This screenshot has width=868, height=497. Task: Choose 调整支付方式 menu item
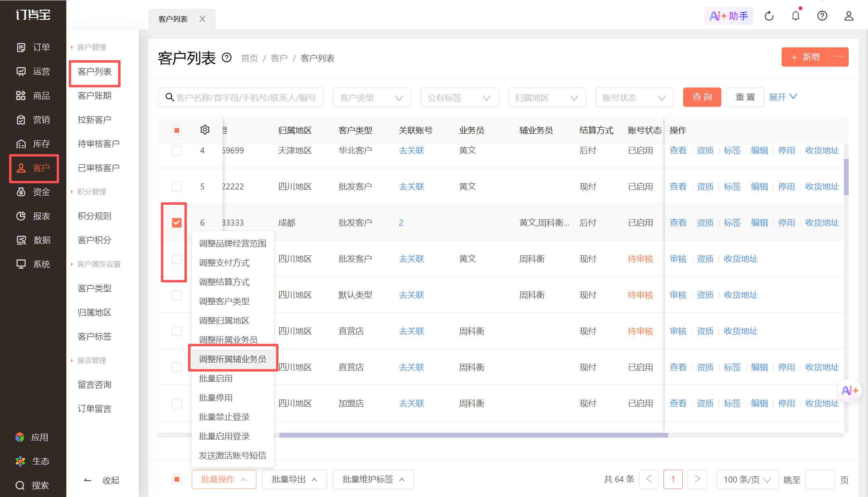coord(233,263)
